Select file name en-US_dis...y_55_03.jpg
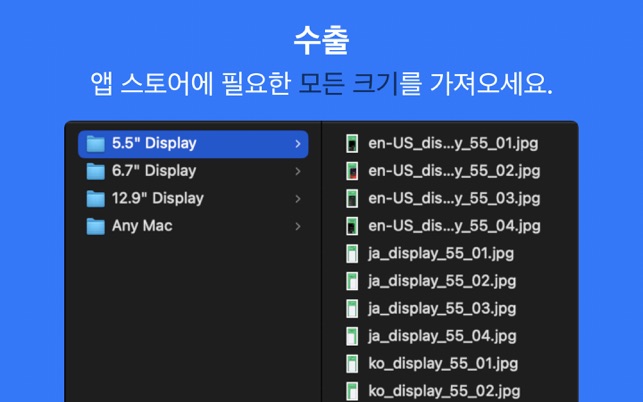 [x=454, y=199]
